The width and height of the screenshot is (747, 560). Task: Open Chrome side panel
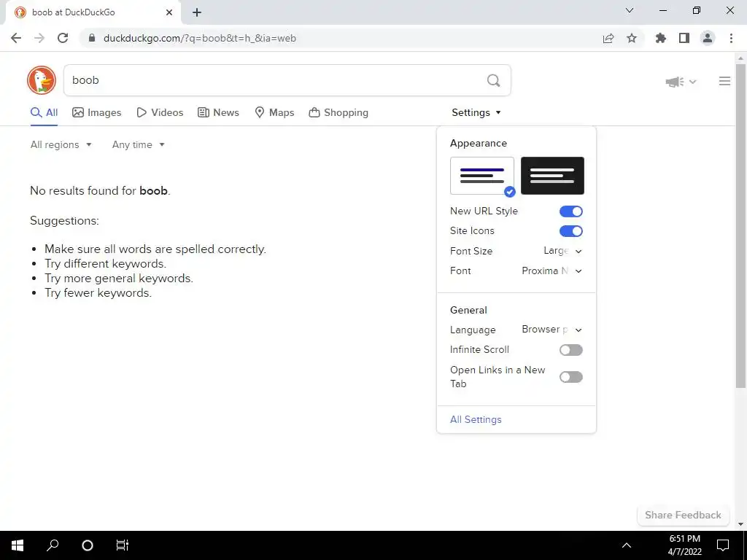click(684, 38)
